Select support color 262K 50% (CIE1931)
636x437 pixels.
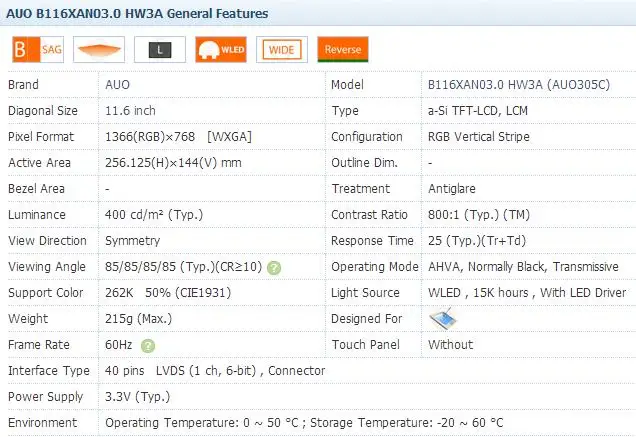pyautogui.click(x=168, y=293)
